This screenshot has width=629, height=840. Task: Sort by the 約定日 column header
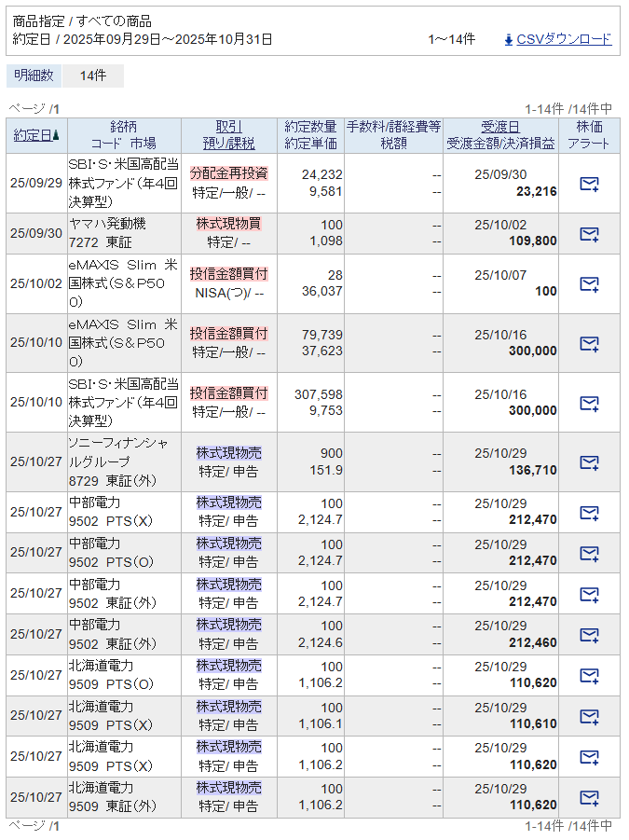[34, 135]
